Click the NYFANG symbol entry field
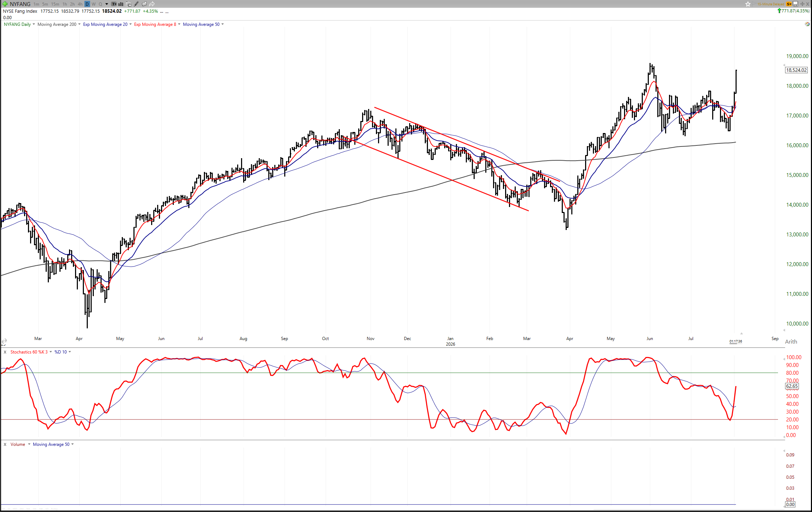 (x=20, y=4)
